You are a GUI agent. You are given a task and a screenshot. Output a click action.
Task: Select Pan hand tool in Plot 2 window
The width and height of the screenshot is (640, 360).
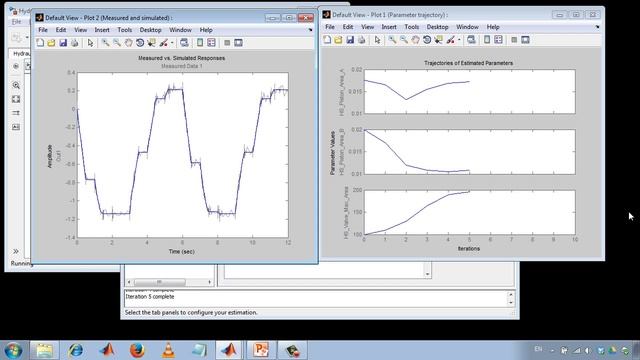[x=129, y=42]
